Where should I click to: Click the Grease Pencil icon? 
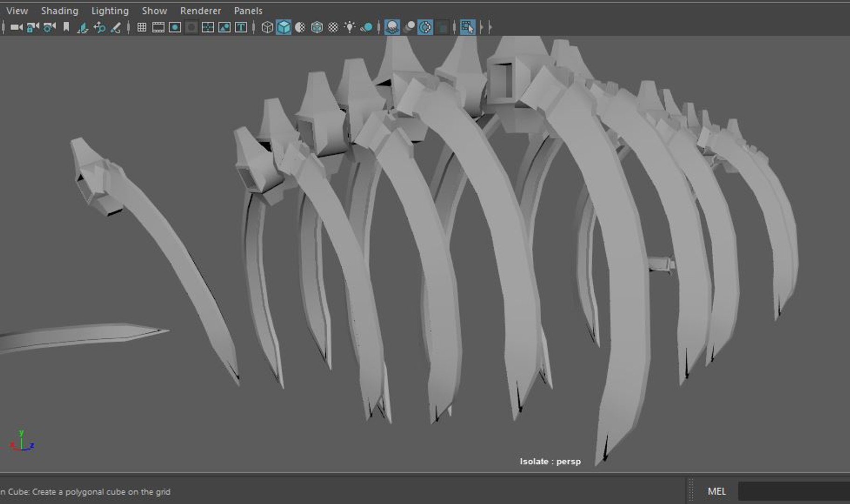[115, 28]
